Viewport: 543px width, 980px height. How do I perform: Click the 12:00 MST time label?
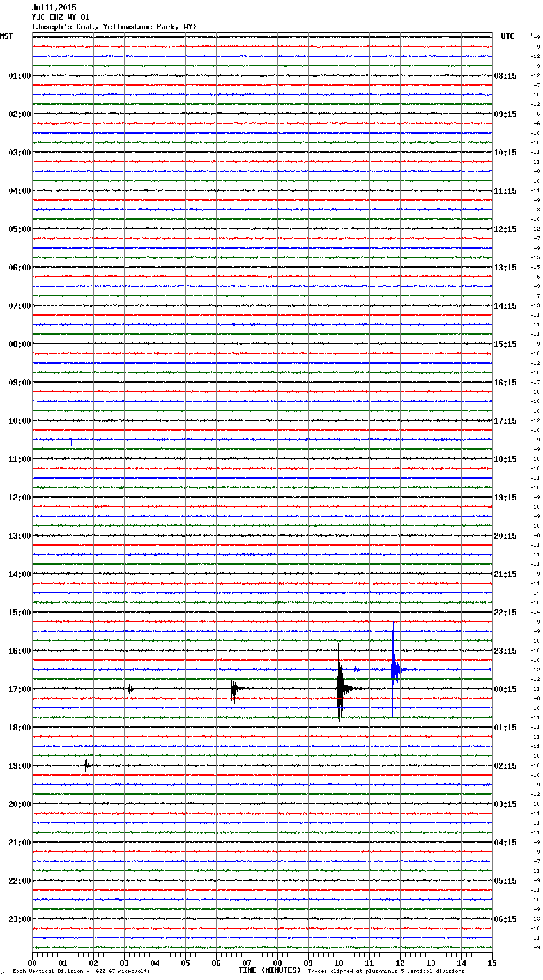click(x=19, y=498)
